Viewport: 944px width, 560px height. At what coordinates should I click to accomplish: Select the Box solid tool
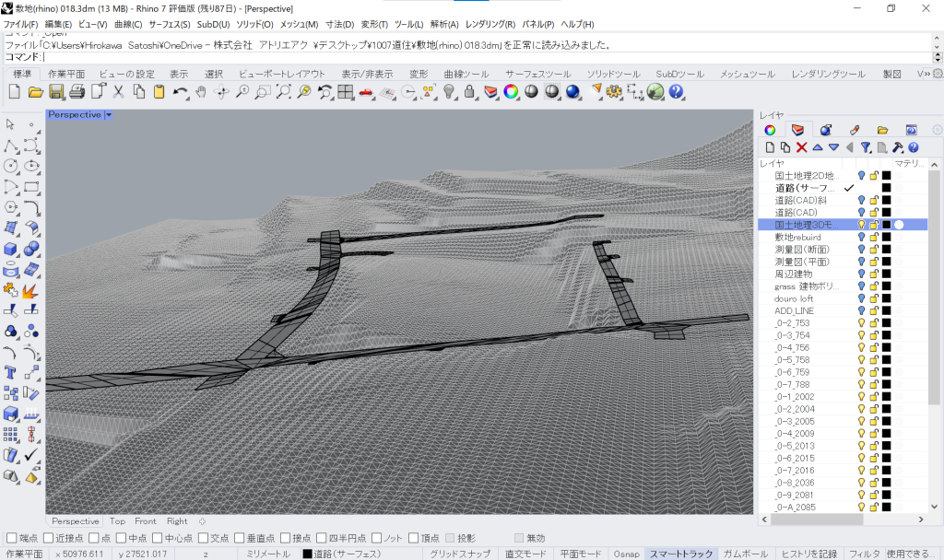click(x=10, y=249)
